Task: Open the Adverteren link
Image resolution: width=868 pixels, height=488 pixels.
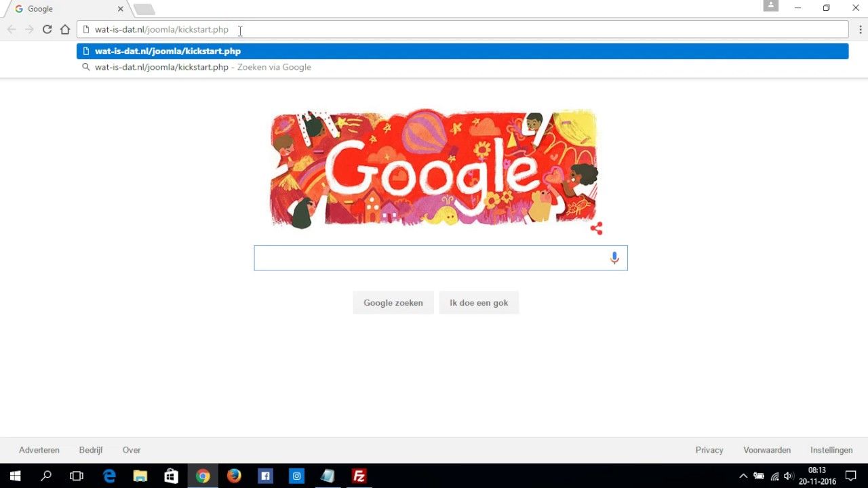Action: click(39, 450)
